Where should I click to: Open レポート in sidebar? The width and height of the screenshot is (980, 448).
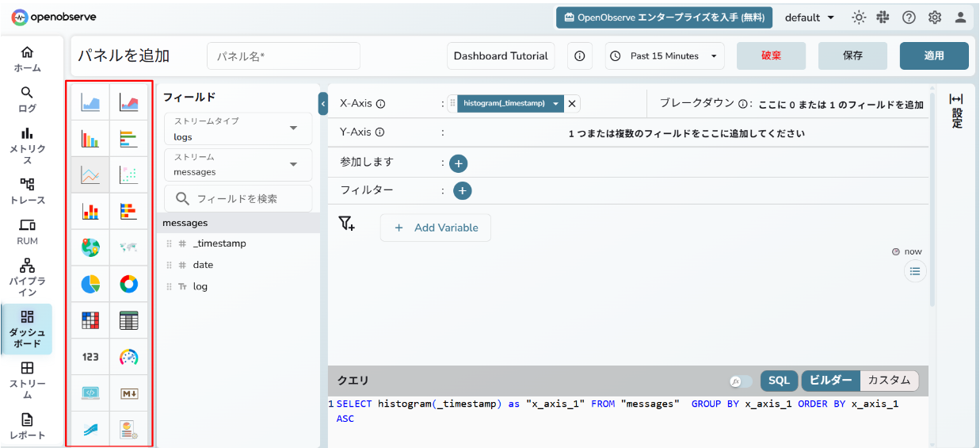coord(27,427)
